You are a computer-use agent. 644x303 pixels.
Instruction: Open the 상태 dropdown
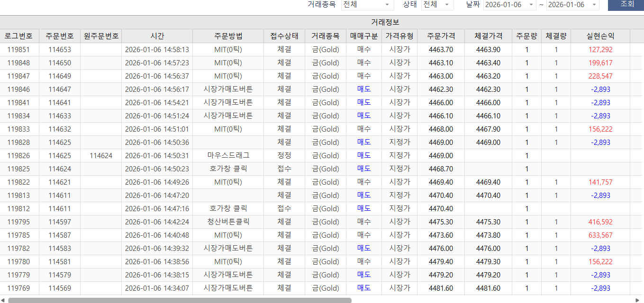click(437, 4)
